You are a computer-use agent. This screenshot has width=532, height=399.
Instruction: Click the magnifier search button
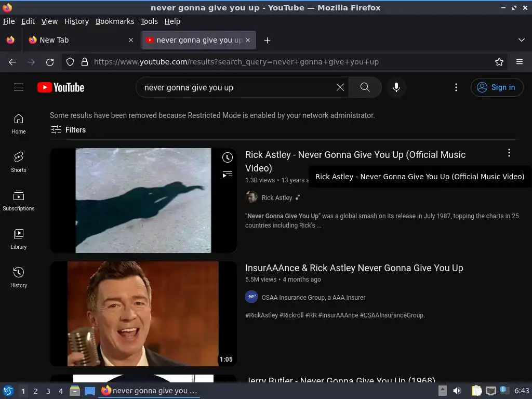(x=365, y=87)
